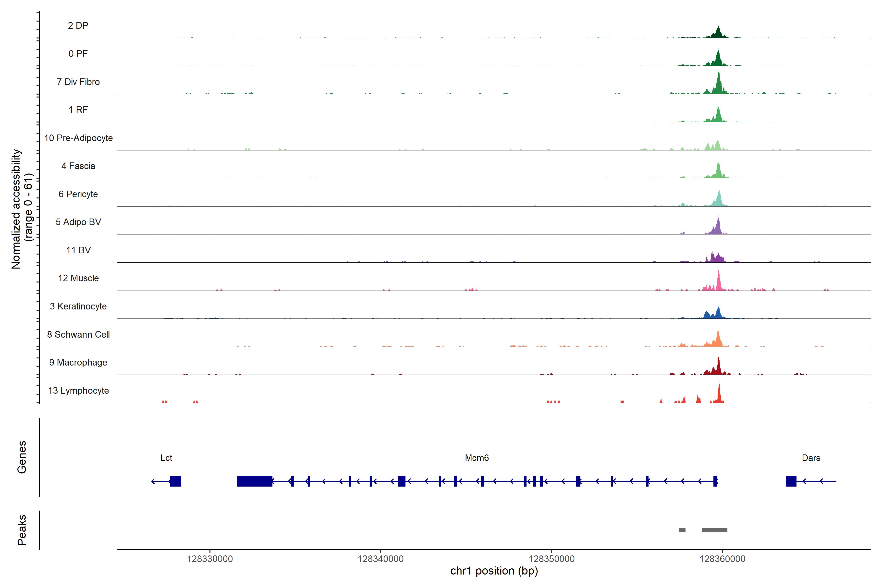
Task: Click the Mcm6 gene name
Action: [477, 458]
